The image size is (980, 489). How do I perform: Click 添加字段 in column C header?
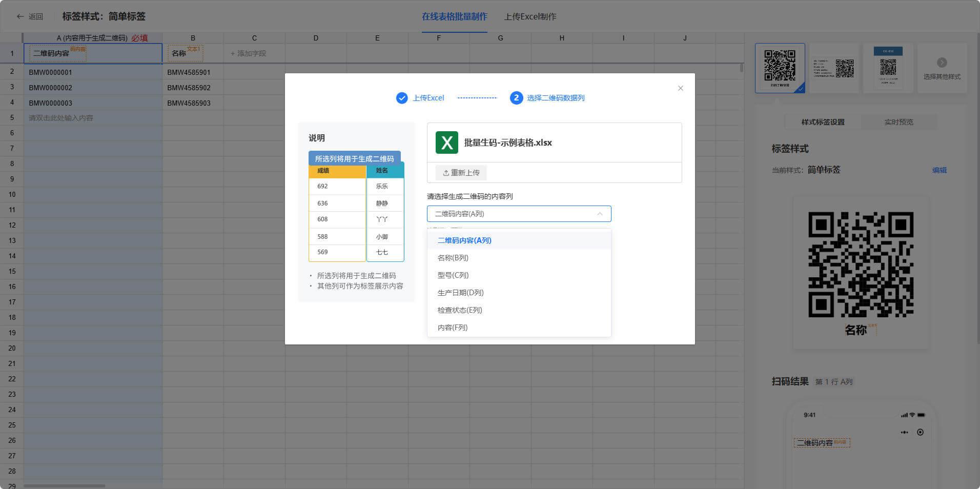248,53
